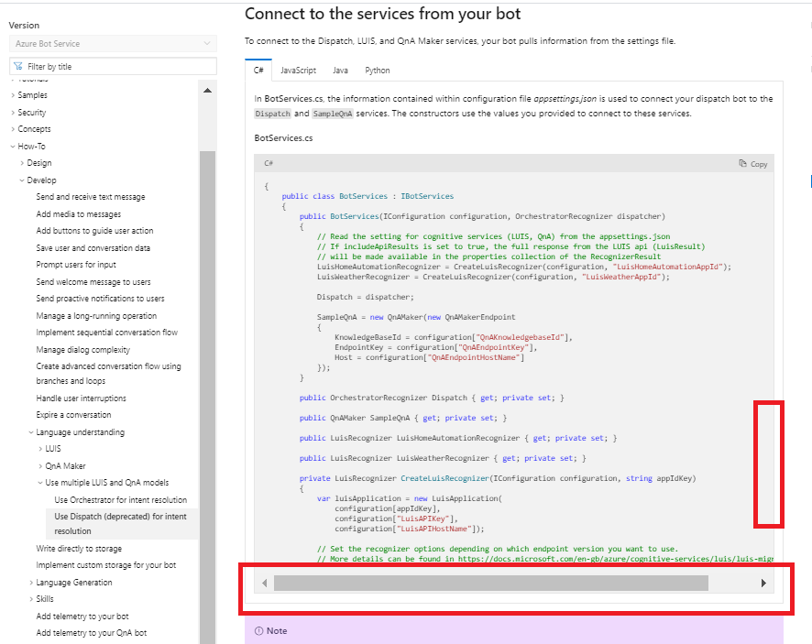Collapse Language understanding node

click(x=31, y=431)
